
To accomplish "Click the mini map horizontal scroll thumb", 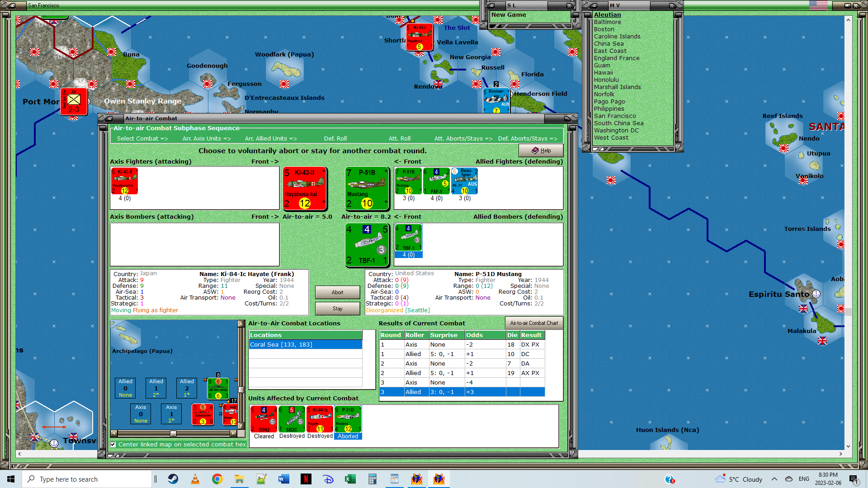I will point(173,433).
